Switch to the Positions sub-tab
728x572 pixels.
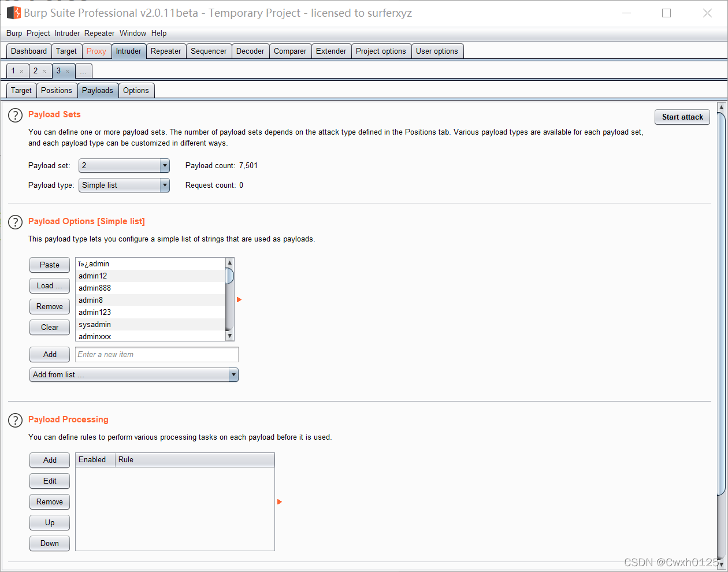pos(57,91)
